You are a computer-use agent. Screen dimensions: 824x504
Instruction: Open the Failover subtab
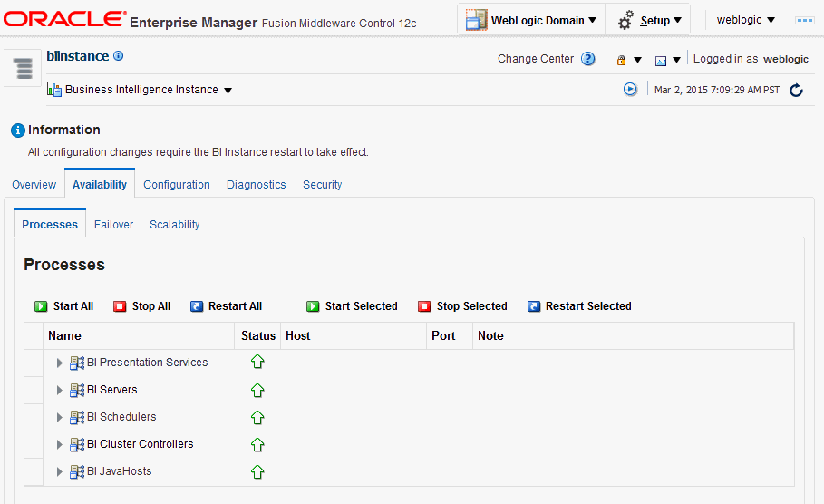(113, 224)
